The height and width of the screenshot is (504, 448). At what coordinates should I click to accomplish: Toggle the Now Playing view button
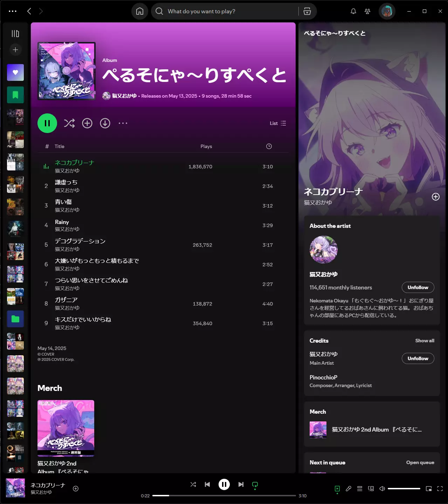point(337,489)
